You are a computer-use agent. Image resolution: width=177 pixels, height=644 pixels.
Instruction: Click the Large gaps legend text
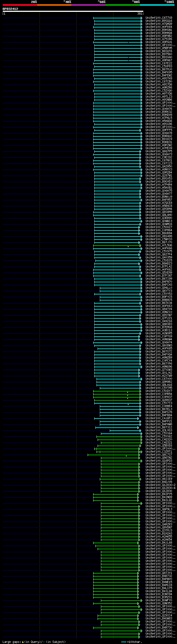click(x=34, y=642)
